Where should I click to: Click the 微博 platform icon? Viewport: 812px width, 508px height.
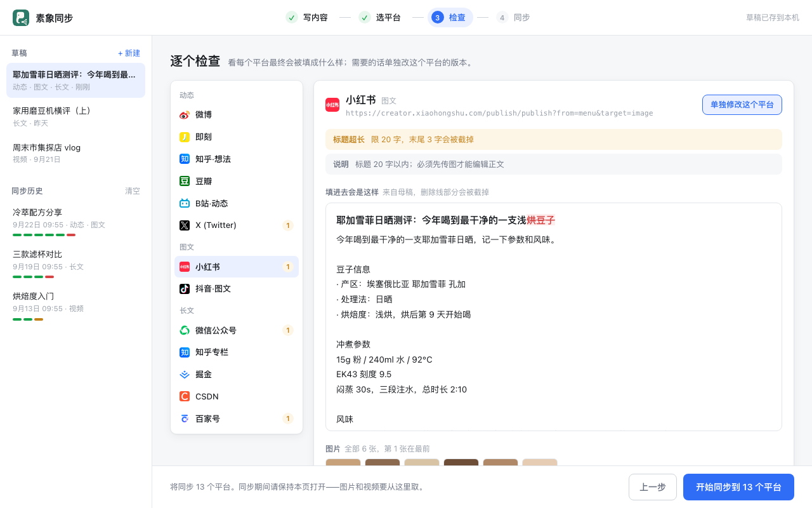[185, 115]
